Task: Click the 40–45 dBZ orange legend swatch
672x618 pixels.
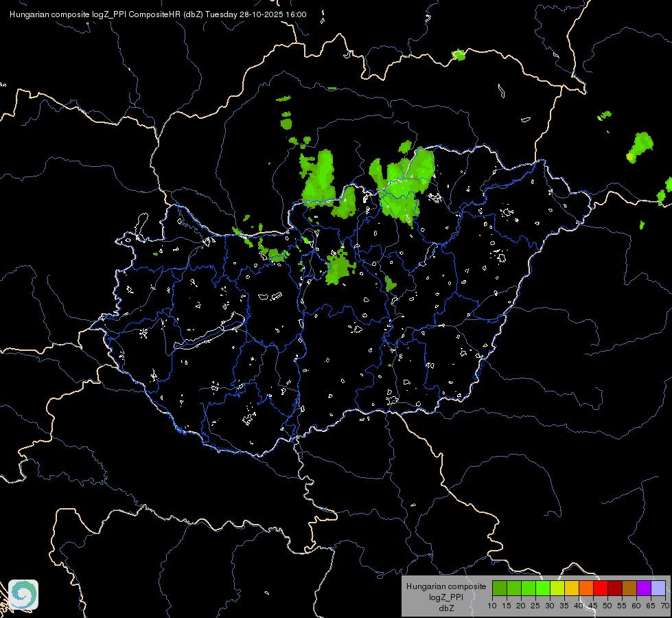Action: (x=586, y=588)
